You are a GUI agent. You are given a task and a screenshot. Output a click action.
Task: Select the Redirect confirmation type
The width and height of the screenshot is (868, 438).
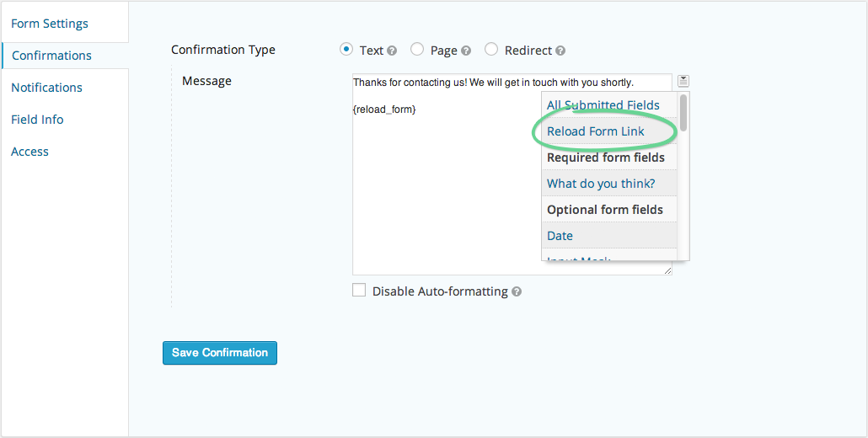coord(491,49)
